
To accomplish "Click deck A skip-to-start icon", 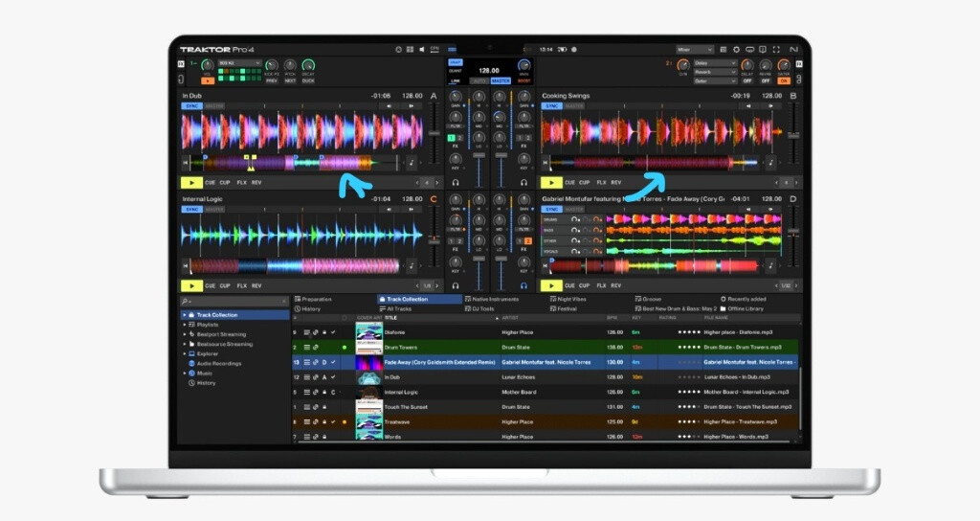I will (x=185, y=163).
